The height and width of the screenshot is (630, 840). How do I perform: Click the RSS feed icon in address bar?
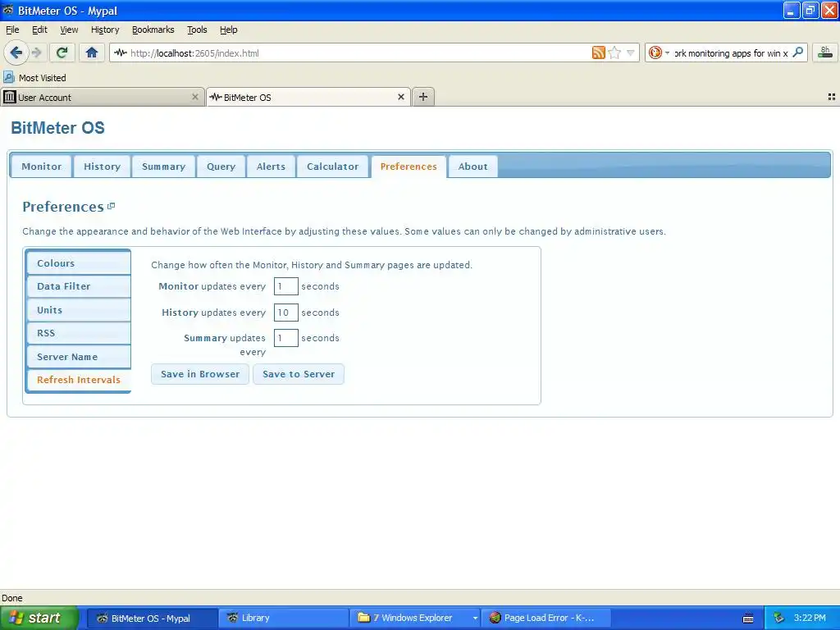pos(598,52)
